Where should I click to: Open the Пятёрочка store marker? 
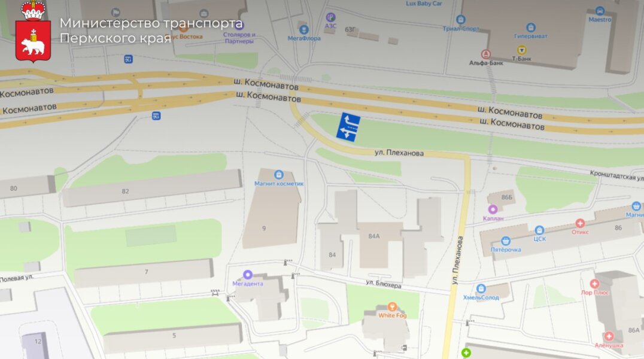point(506,241)
